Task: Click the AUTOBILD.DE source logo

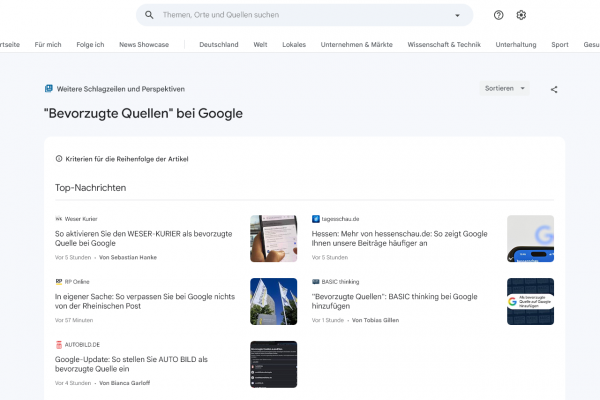Action: point(59,344)
